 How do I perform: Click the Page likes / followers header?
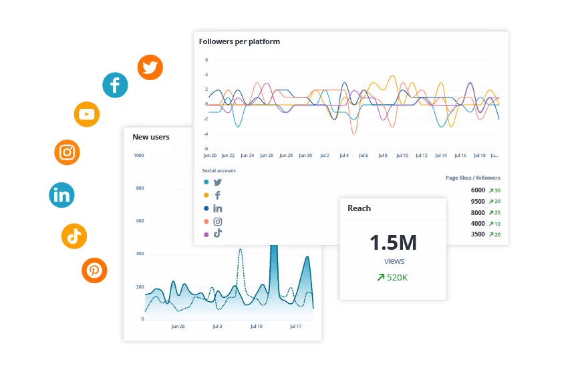coord(473,178)
